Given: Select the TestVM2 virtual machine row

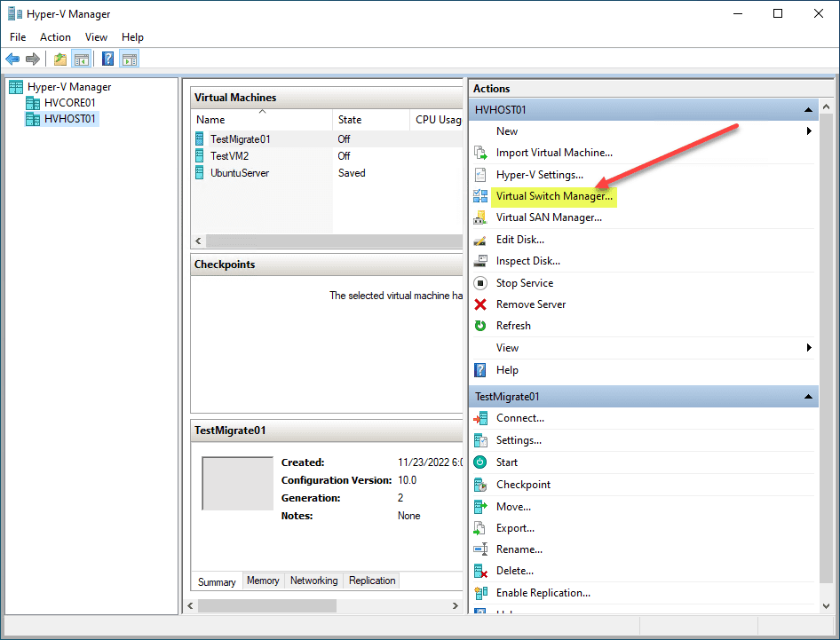Looking at the screenshot, I should tap(327, 156).
